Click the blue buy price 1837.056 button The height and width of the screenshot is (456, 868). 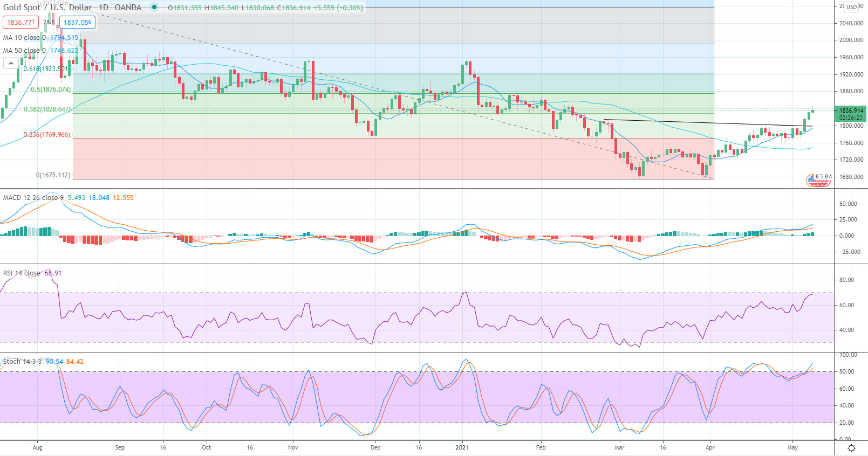pyautogui.click(x=78, y=23)
